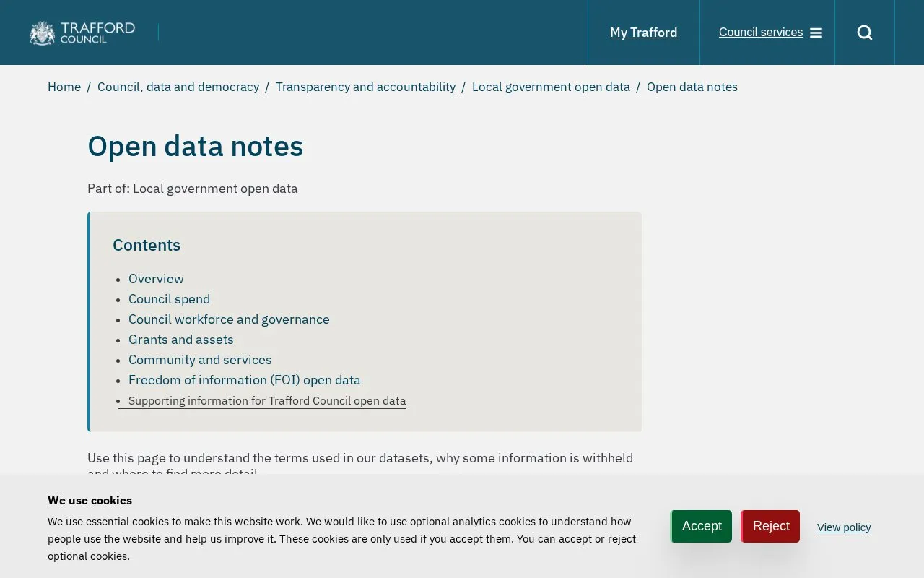Open Local government open data breadcrumb
Screen dimensions: 924x578
tap(551, 87)
